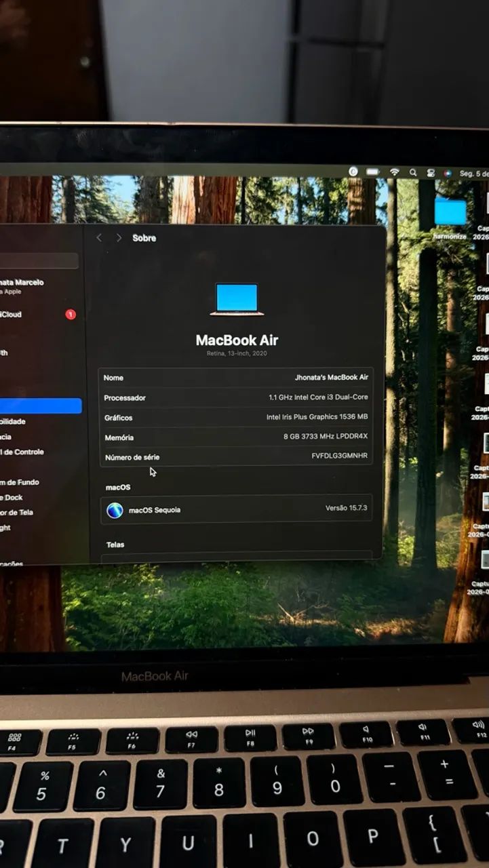
Task: Open Spotlight magnifier in menu bar
Action: (x=413, y=173)
